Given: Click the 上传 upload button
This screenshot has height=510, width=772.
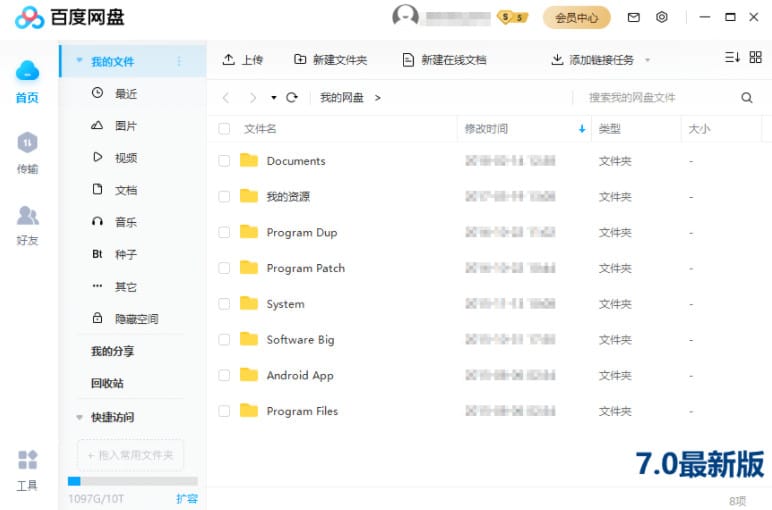Looking at the screenshot, I should (243, 60).
